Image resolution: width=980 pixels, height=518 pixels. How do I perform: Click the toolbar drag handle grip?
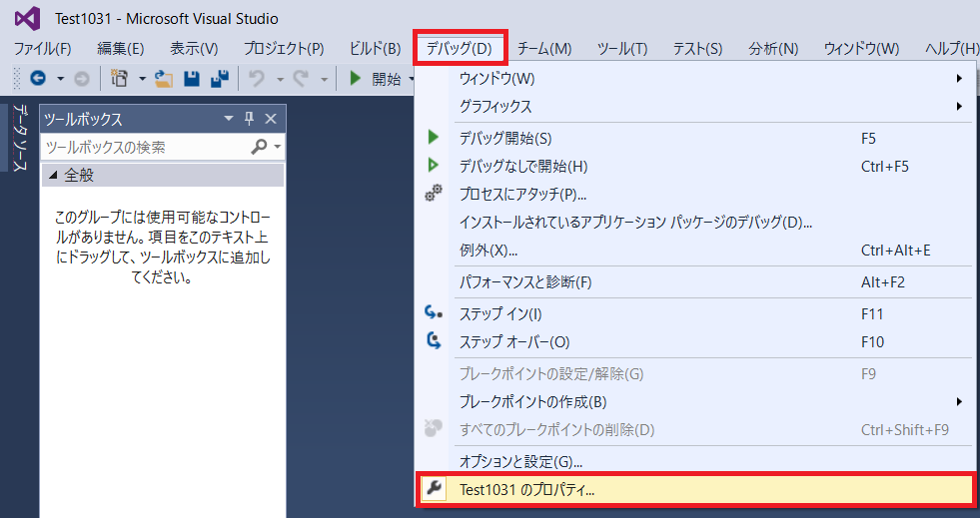17,79
